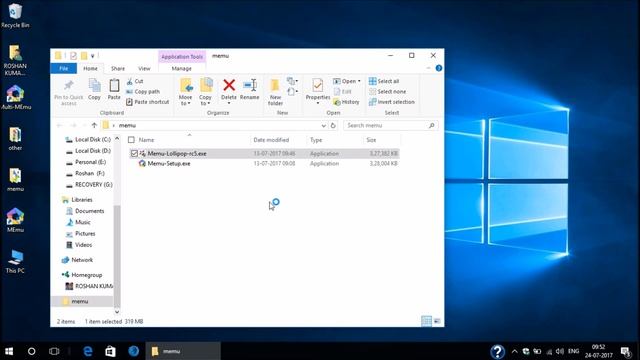Click Select all
The image size is (640, 360).
(x=384, y=81)
